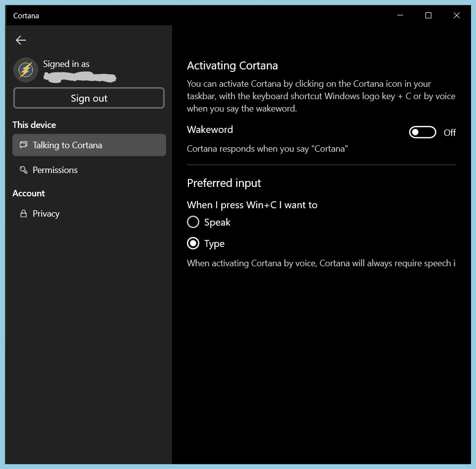The image size is (476, 469).
Task: Click the 'Cortana responds when you say' description
Action: point(267,149)
